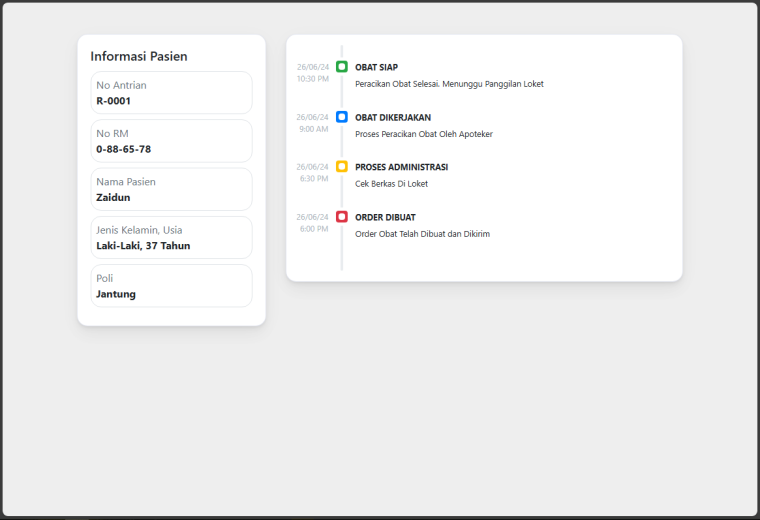The height and width of the screenshot is (520, 760).
Task: Click the 6:00 PM timestamp
Action: pyautogui.click(x=314, y=229)
